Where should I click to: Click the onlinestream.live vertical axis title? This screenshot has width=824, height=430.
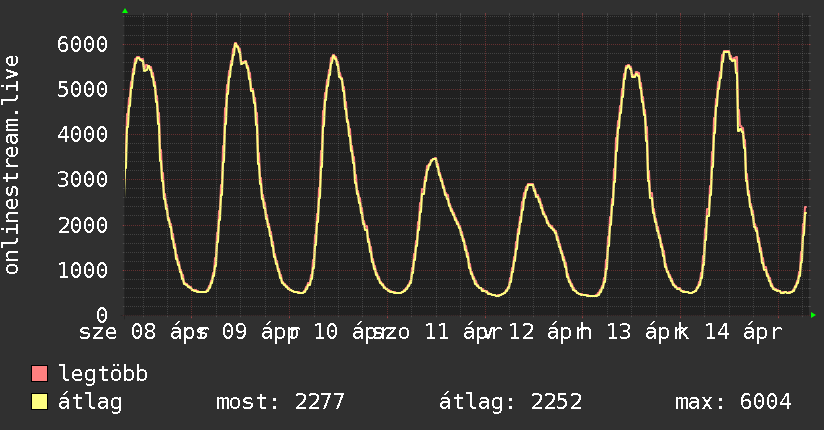pos(12,165)
